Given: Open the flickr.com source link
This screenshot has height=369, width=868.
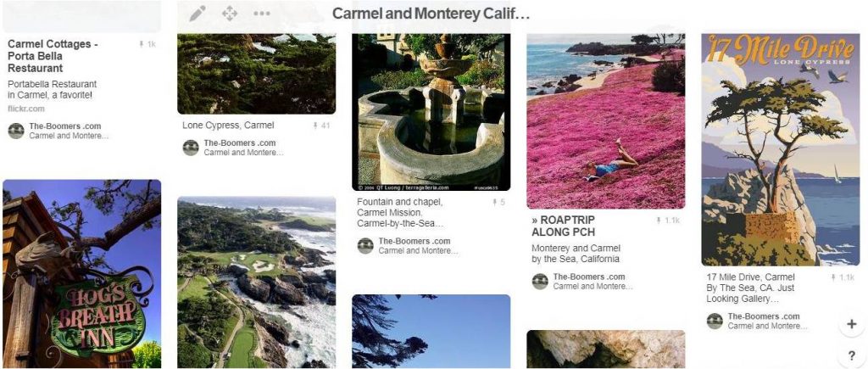Looking at the screenshot, I should [26, 109].
